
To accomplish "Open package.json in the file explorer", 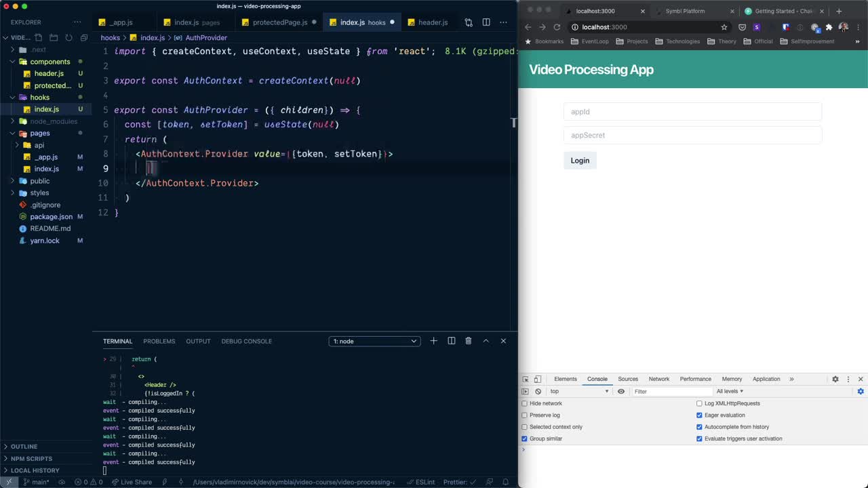I will click(x=51, y=217).
